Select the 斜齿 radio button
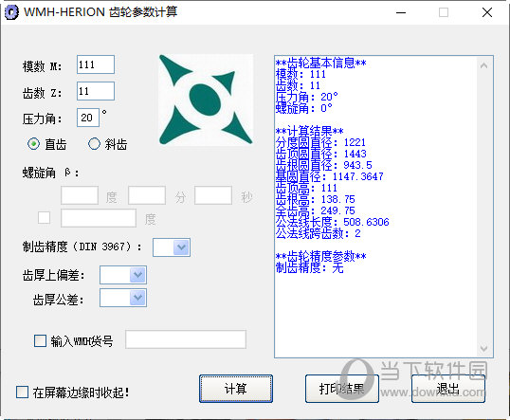This screenshot has width=510, height=420. click(x=95, y=144)
